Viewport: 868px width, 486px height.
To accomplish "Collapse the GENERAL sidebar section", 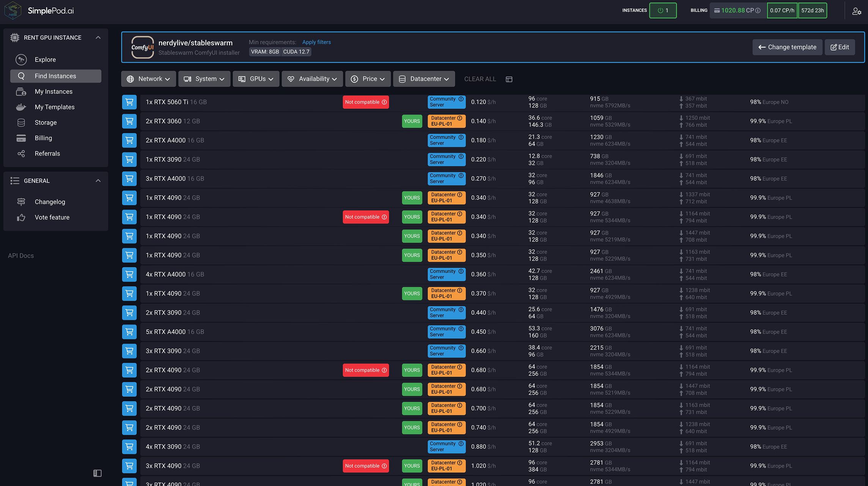I will click(98, 181).
